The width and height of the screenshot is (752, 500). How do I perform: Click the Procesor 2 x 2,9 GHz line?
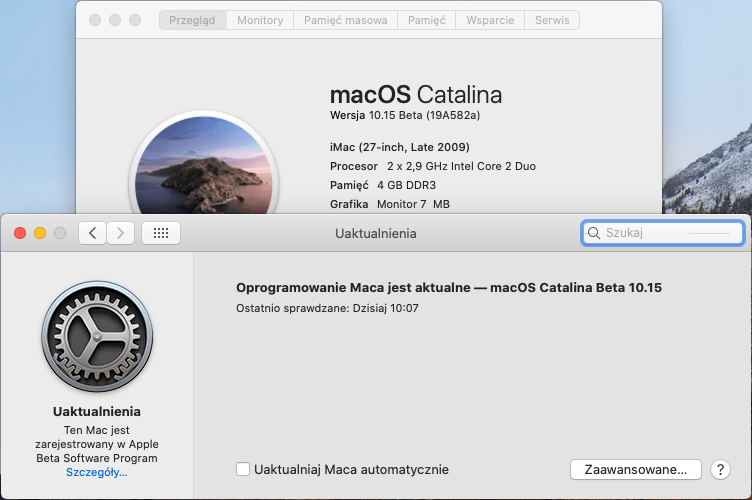click(x=433, y=166)
